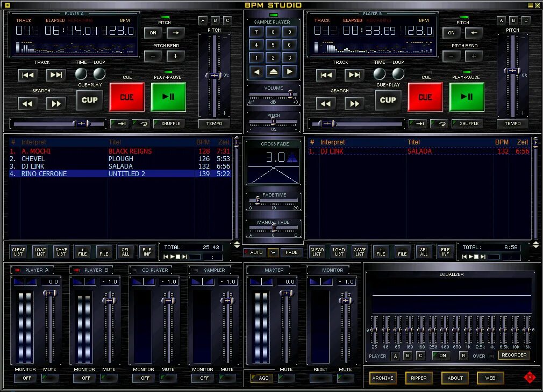The width and height of the screenshot is (543, 392).
Task: Toggle Pitch ON for Player B
Action: (x=451, y=33)
